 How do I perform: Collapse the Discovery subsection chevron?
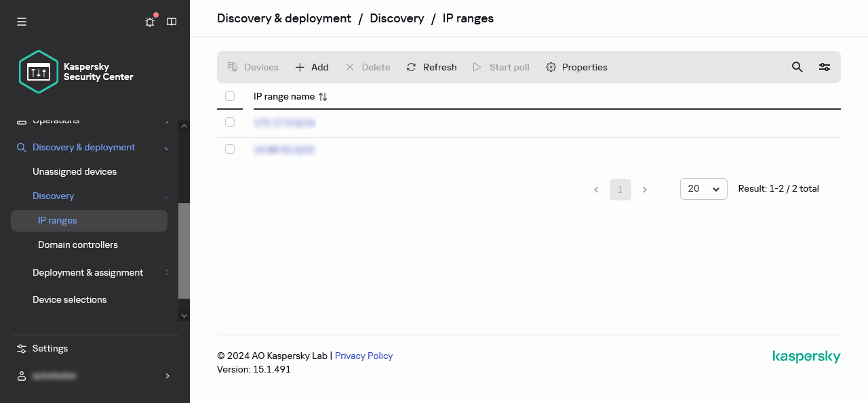(167, 196)
